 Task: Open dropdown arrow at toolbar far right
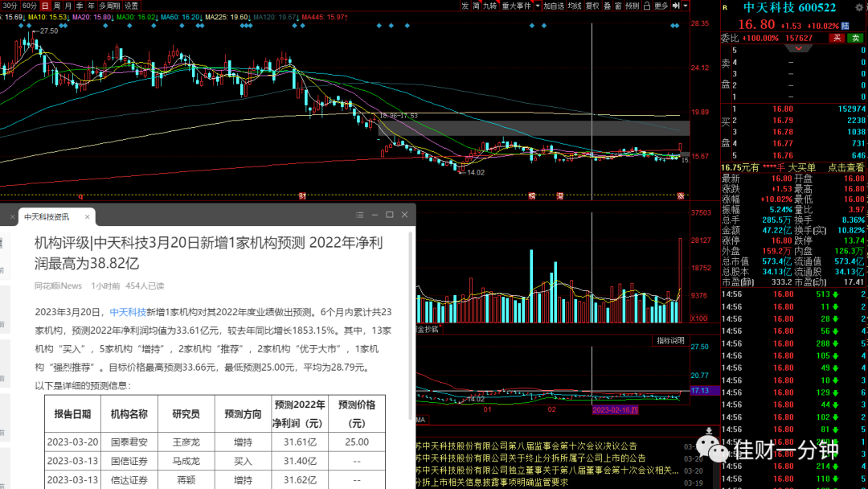point(686,6)
